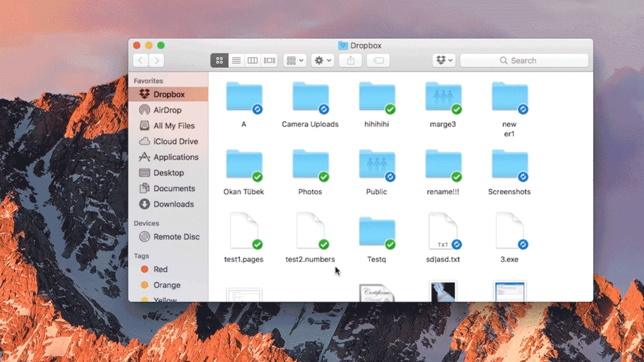Select the sd|asd.txt file
Image resolution: width=644 pixels, height=362 pixels.
coord(443,231)
